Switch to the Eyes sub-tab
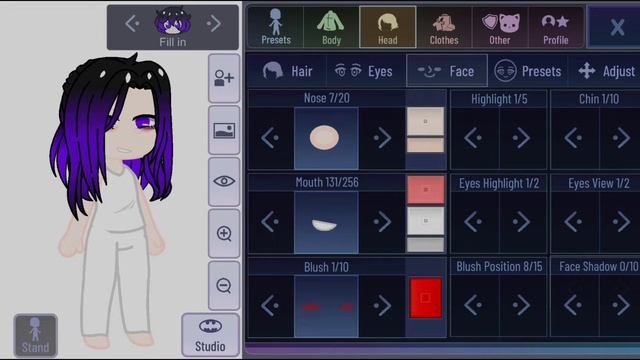Viewport: 640px width, 360px height. [364, 71]
